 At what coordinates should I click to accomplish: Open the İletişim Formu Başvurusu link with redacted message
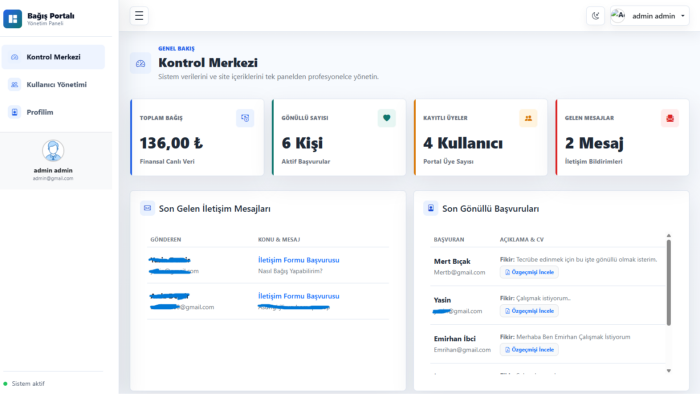[x=299, y=296]
